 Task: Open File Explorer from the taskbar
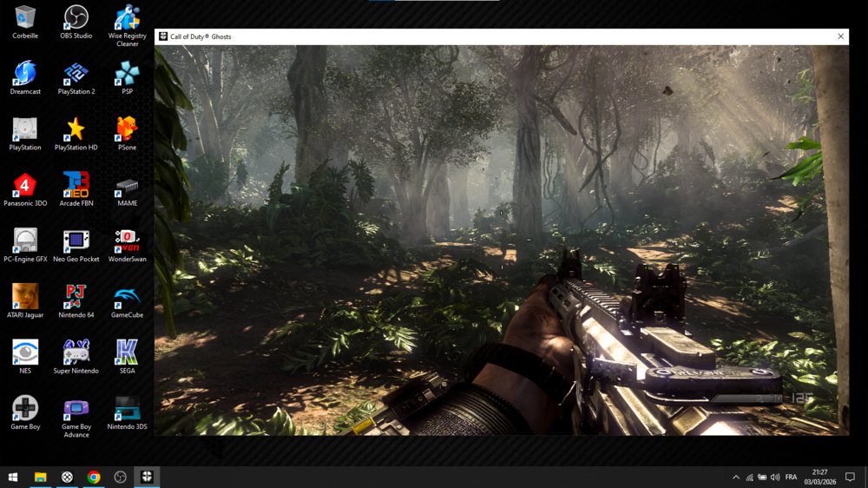(40, 477)
